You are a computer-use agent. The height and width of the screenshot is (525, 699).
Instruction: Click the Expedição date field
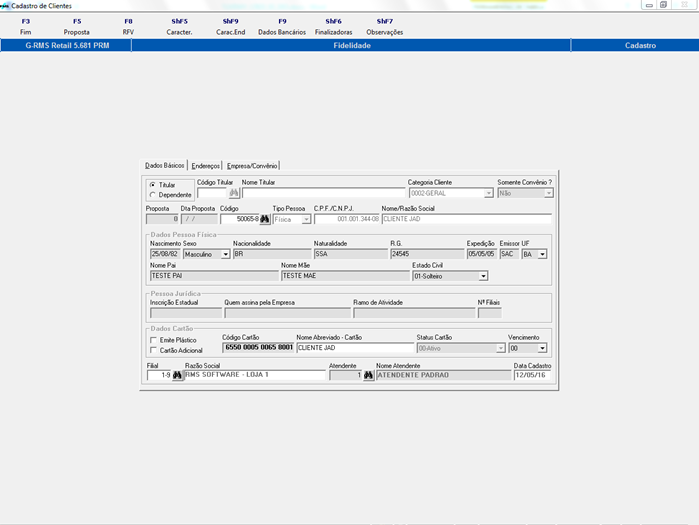(x=481, y=254)
